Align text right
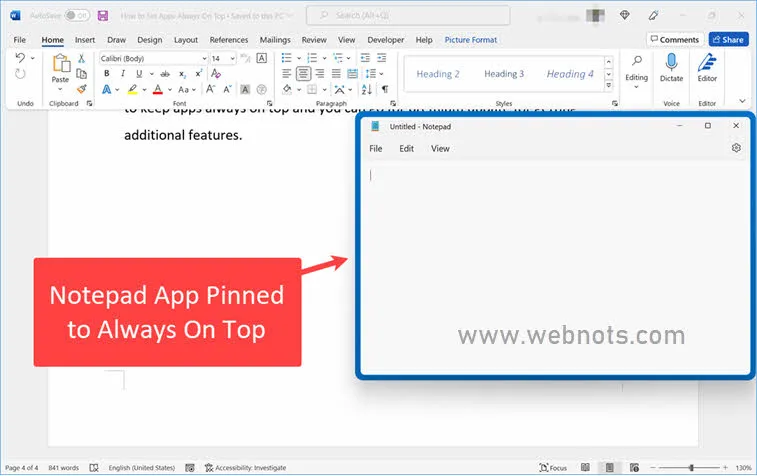Image resolution: width=757 pixels, height=476 pixels. pos(320,73)
